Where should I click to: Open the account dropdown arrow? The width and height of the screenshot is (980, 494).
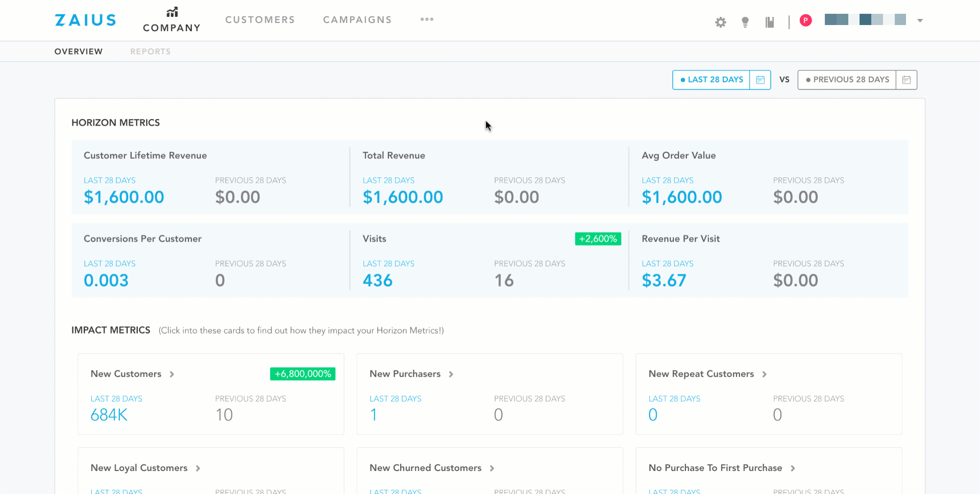pos(920,20)
